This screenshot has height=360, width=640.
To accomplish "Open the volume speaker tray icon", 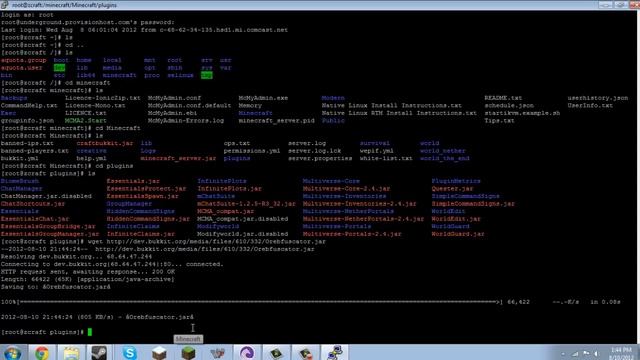I will 596,354.
